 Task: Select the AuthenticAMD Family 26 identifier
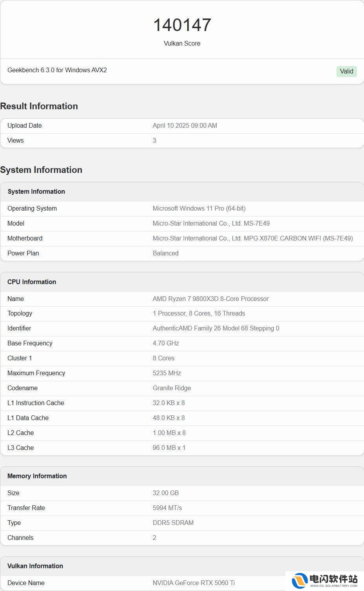coord(216,329)
